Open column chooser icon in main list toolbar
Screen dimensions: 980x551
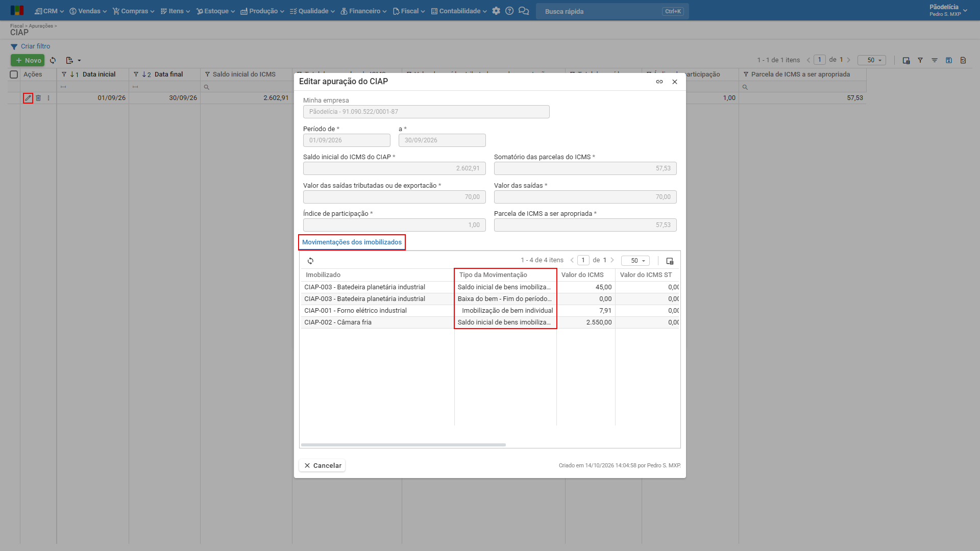click(x=906, y=60)
